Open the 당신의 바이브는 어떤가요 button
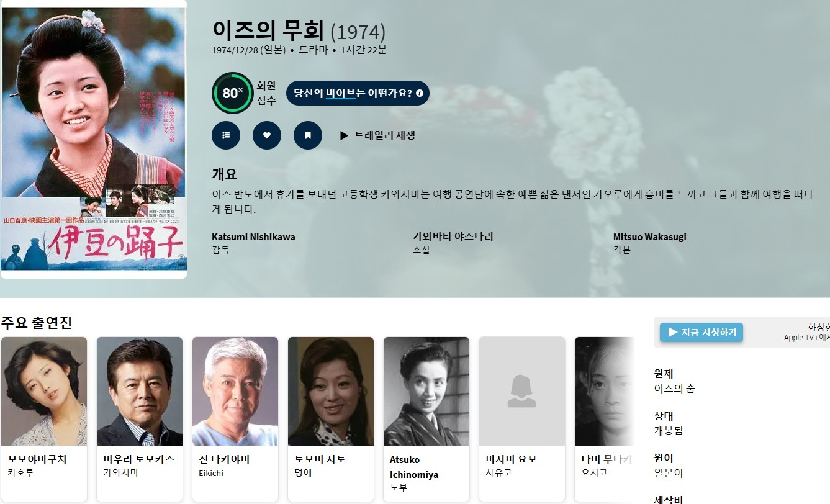 pos(358,93)
